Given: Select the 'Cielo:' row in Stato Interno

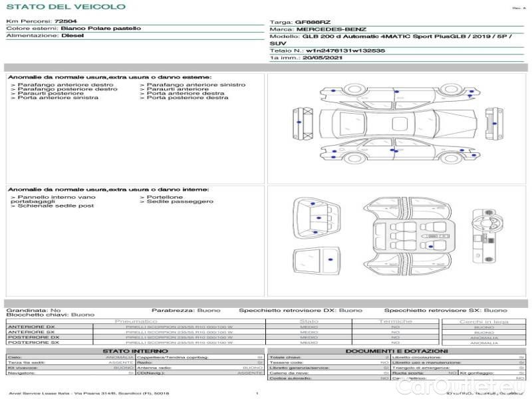Looking at the screenshot, I should point(70,357).
